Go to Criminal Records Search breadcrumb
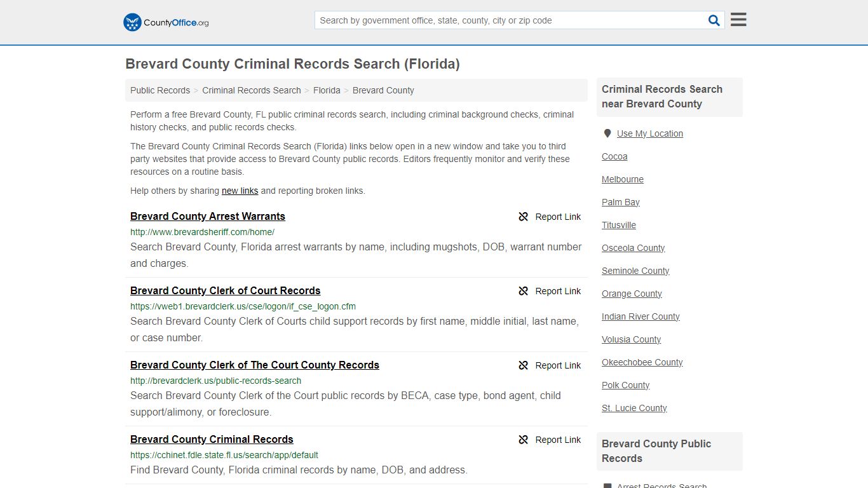868x488 pixels. 252,90
